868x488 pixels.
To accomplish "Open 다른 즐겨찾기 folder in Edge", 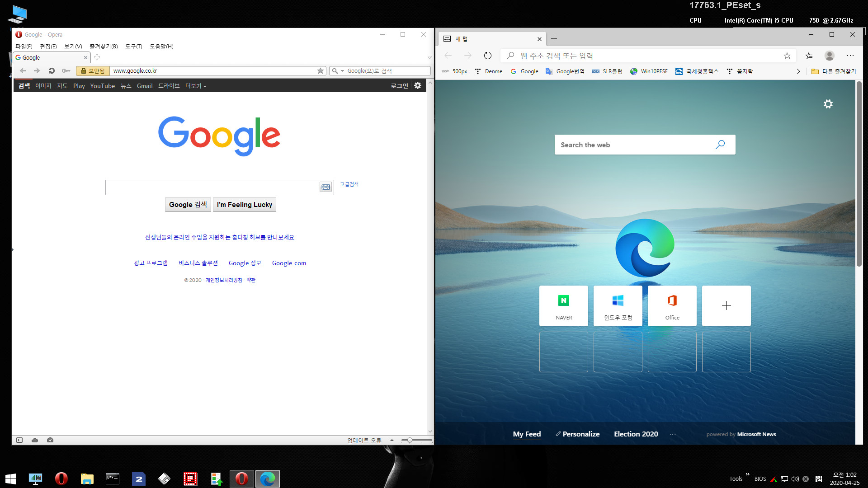I will click(834, 71).
